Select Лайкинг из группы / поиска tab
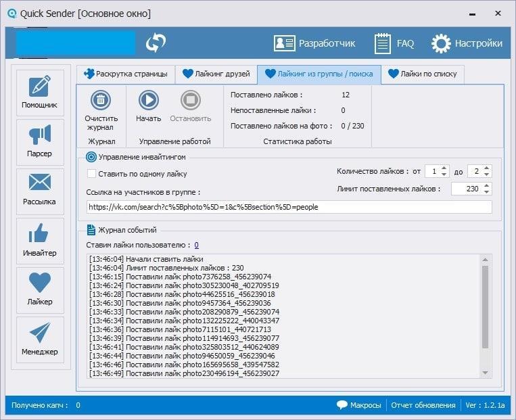 319,74
